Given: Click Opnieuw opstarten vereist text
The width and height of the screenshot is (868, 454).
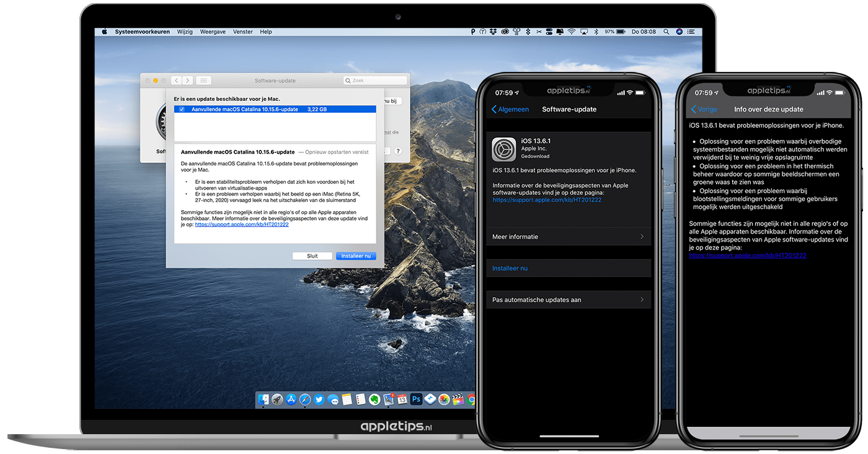Looking at the screenshot, I should coord(337,152).
